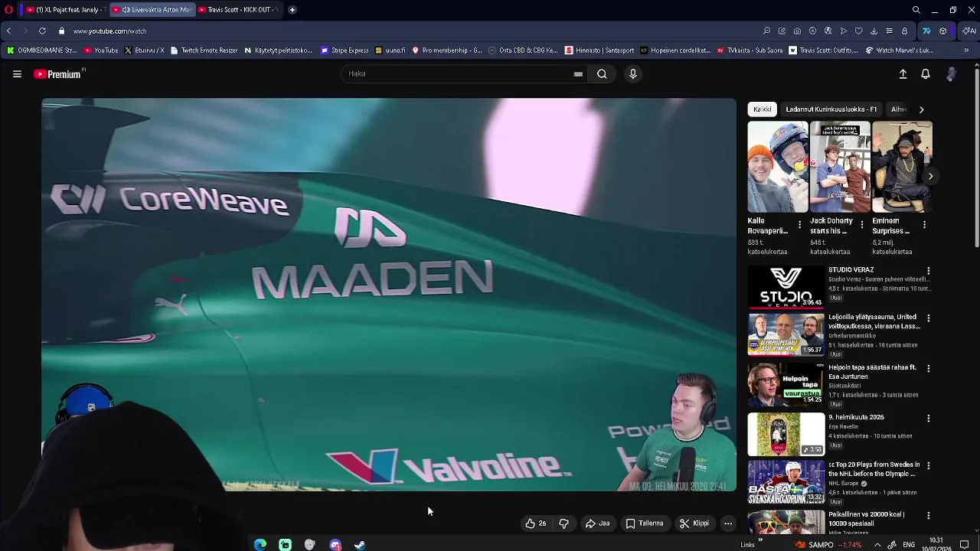Click the ENG language indicator
This screenshot has height=551, width=980.
909,545
